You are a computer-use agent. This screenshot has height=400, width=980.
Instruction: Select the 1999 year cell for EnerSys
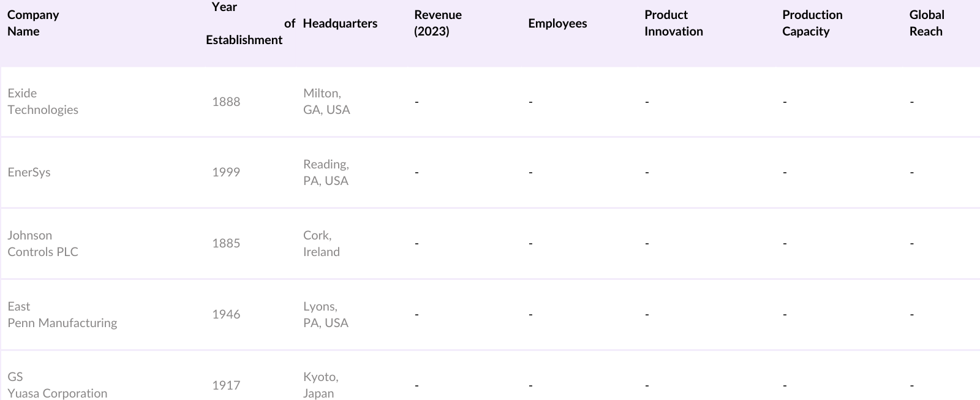pos(226,172)
